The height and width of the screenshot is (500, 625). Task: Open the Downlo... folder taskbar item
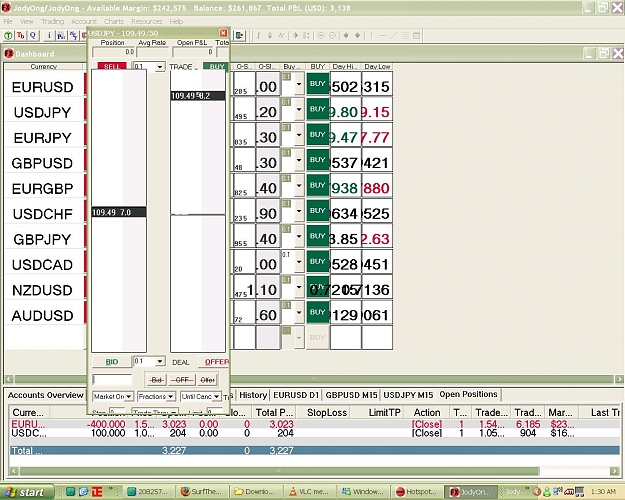256,492
